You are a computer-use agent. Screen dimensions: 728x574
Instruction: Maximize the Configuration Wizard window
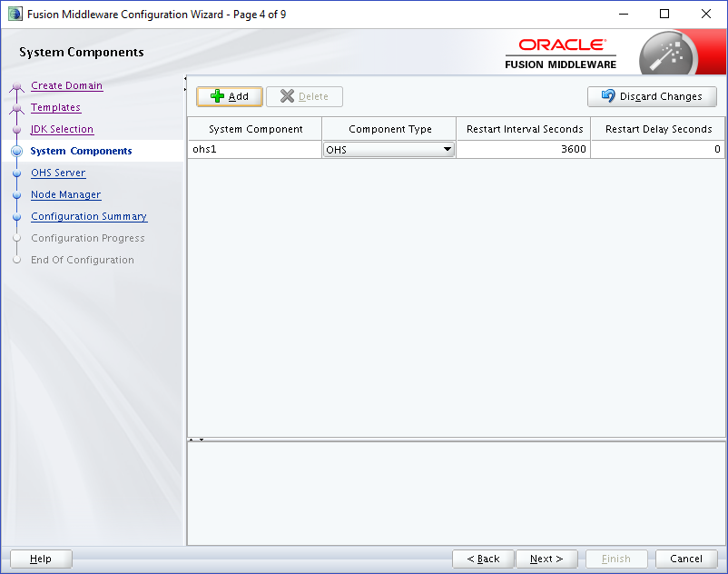[664, 14]
